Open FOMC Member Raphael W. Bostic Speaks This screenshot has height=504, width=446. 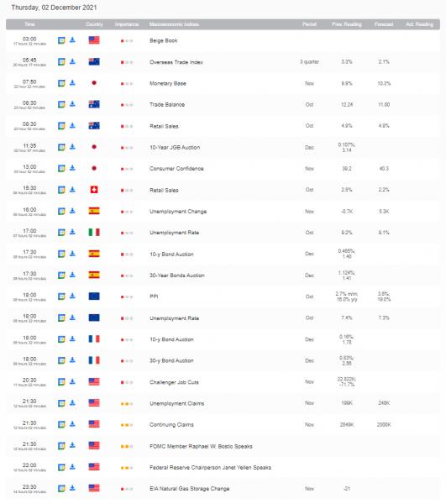pos(201,446)
